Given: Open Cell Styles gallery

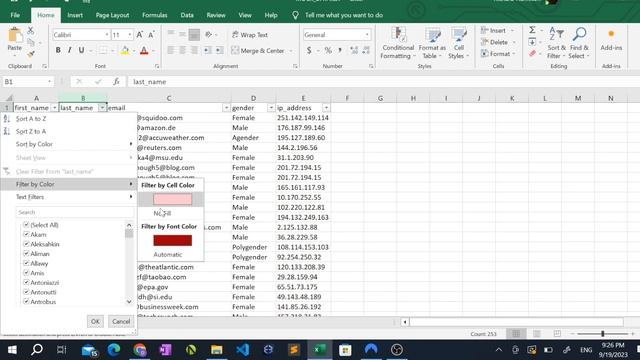Looking at the screenshot, I should tap(459, 43).
